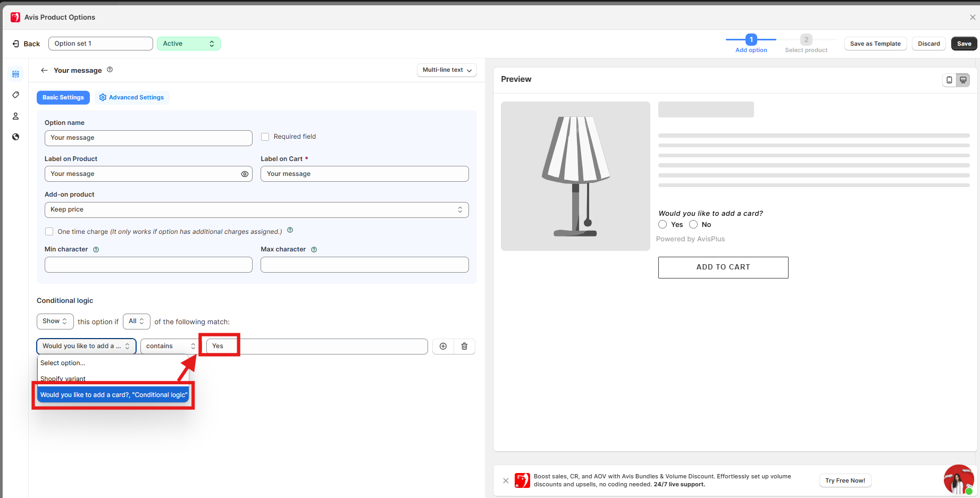Switch preview to desktop view icon
The width and height of the screenshot is (980, 498).
[963, 80]
